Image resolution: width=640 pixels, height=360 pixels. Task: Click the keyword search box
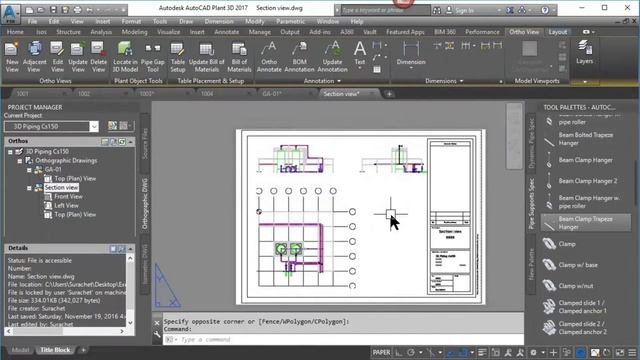[385, 10]
